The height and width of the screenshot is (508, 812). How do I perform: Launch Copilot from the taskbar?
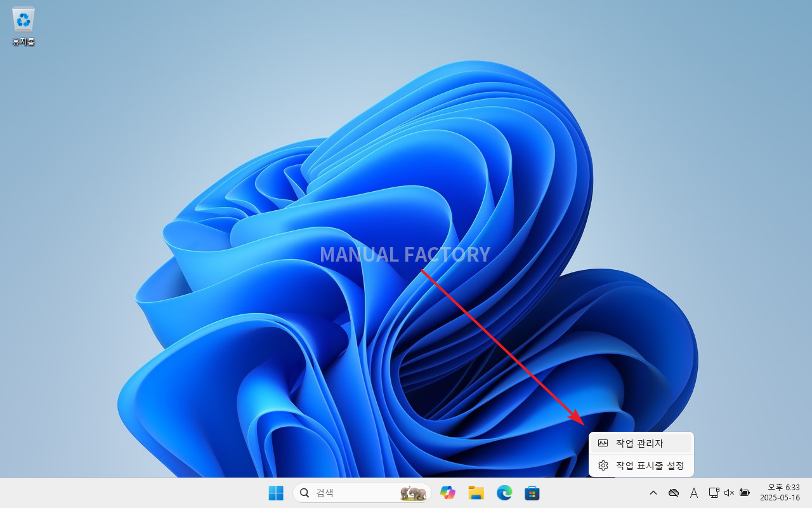(449, 493)
